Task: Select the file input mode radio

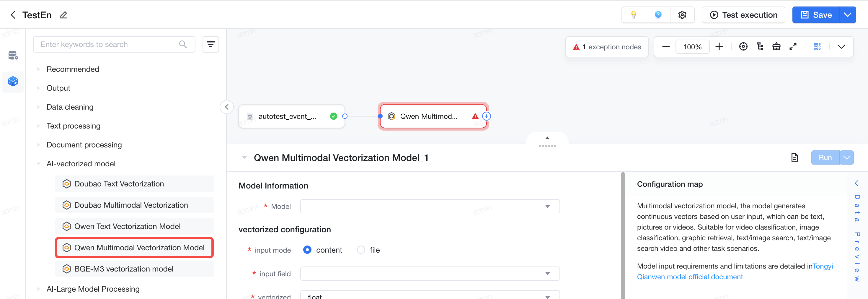Action: coord(361,250)
